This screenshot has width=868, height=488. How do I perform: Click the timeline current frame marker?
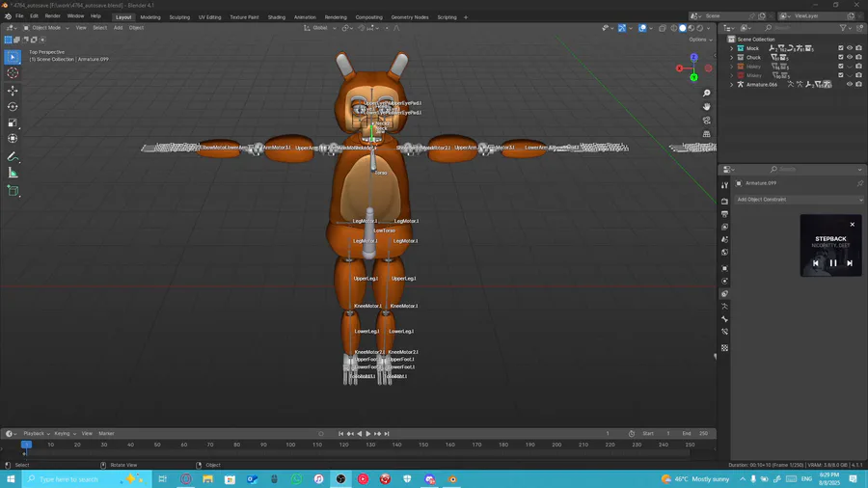26,445
